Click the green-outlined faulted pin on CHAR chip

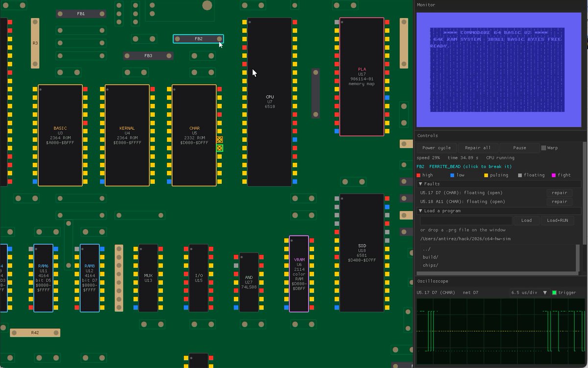tap(220, 148)
